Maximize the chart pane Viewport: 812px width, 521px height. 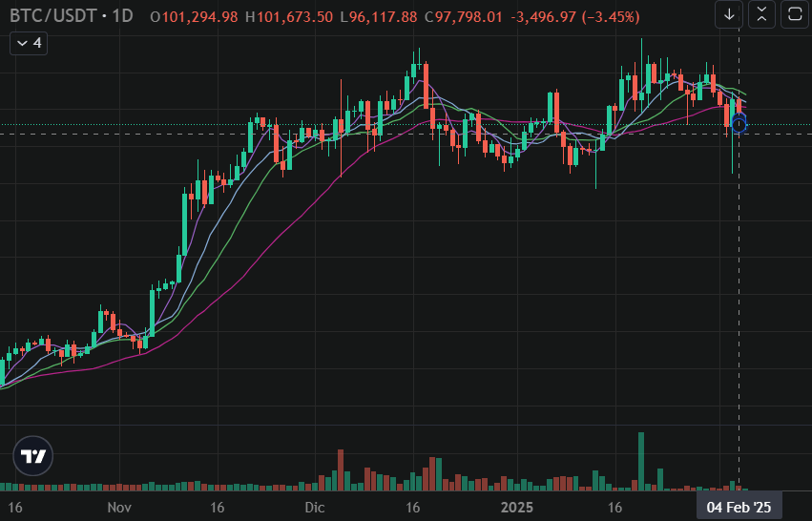click(x=794, y=14)
